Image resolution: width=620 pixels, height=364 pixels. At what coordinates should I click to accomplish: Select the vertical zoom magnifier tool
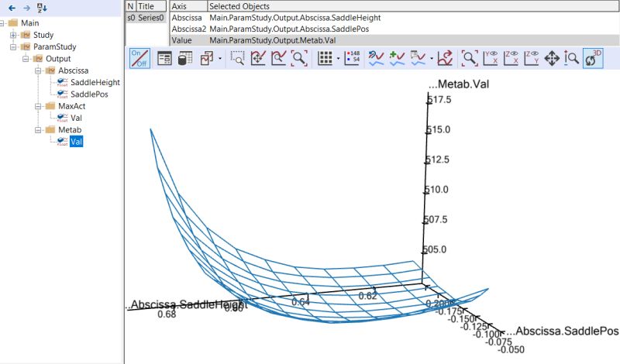point(571,59)
